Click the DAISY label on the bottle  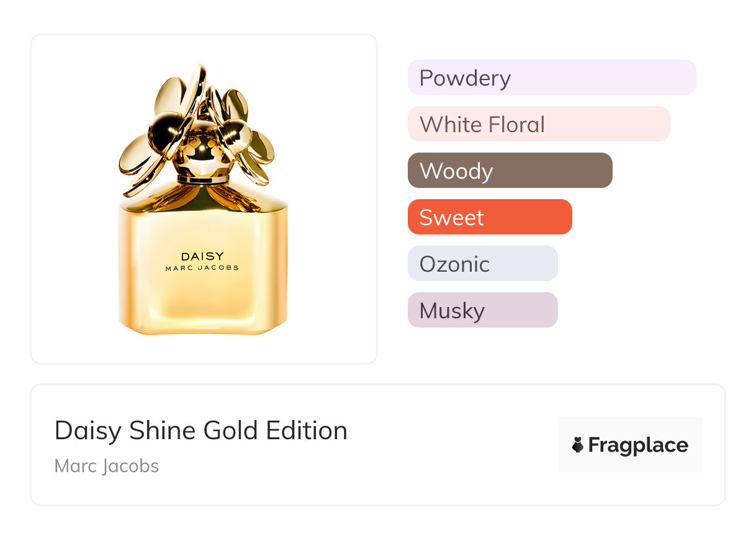(x=202, y=256)
